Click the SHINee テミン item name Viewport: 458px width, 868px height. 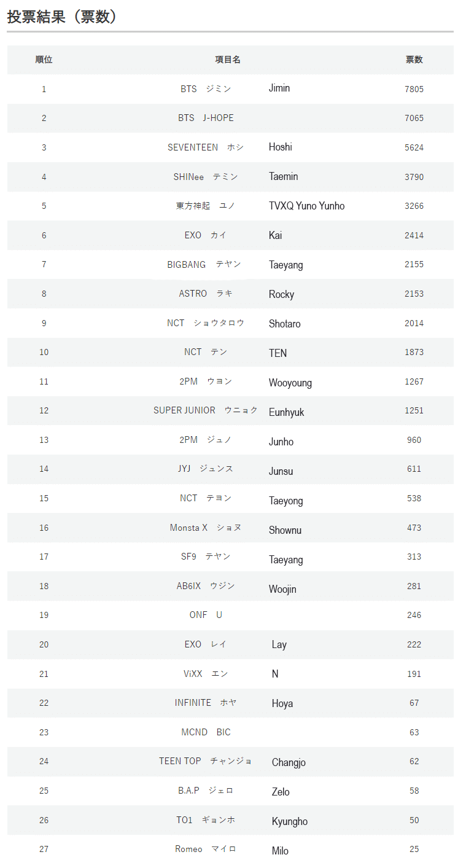206,177
